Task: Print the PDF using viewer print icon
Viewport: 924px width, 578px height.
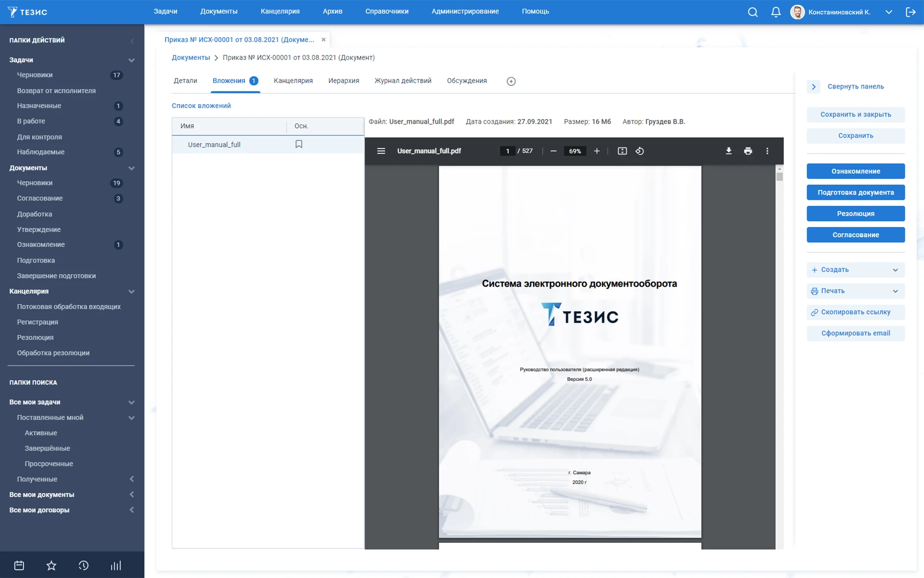Action: tap(748, 151)
